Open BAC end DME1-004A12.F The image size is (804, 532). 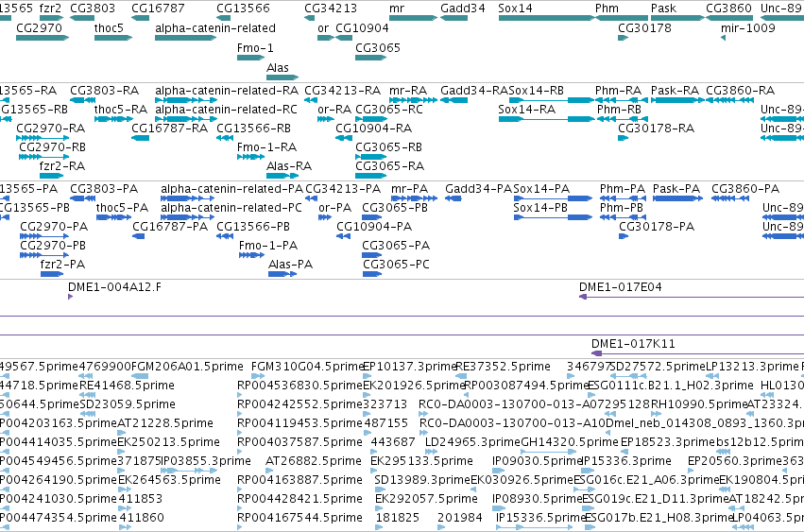pyautogui.click(x=114, y=287)
